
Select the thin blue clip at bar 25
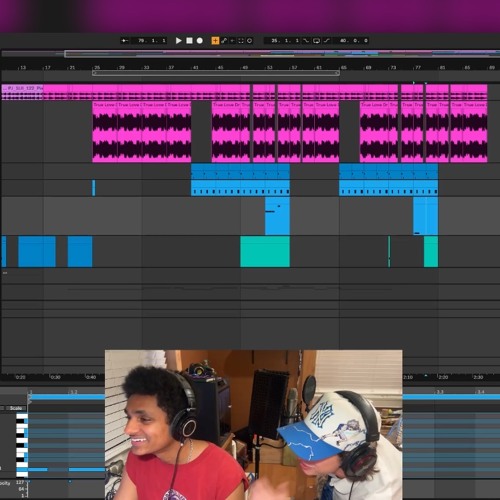pyautogui.click(x=94, y=188)
